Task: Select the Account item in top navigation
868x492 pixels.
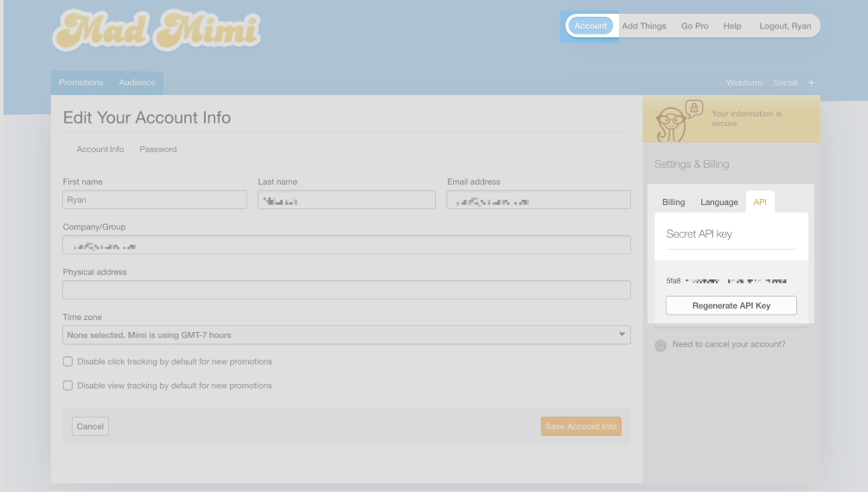Action: click(590, 26)
